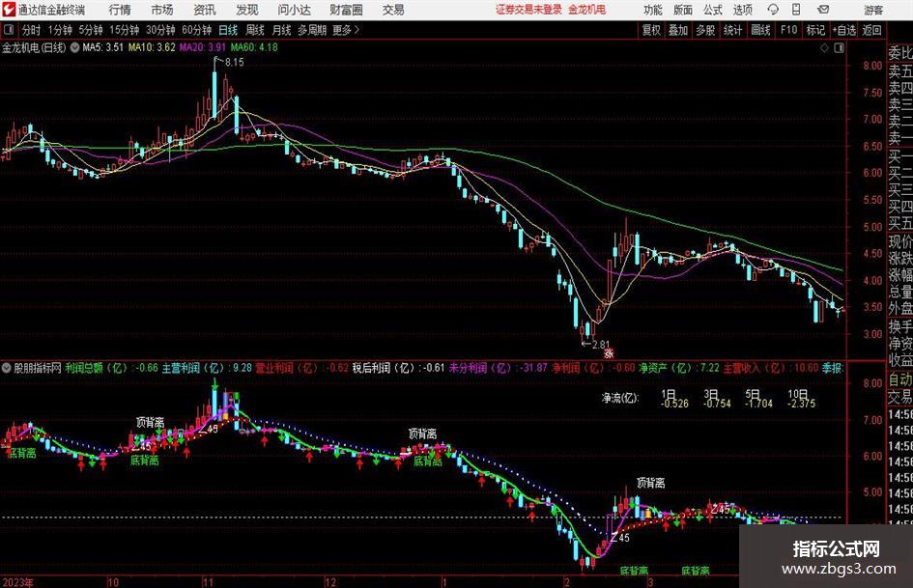The image size is (913, 588).
Task: Click the 叠加 overlay button
Action: click(678, 30)
